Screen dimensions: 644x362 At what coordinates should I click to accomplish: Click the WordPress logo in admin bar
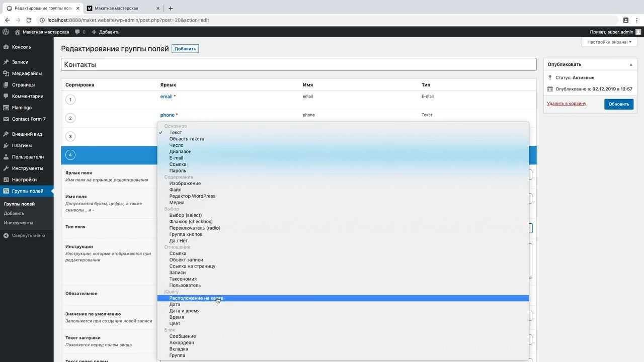[x=6, y=32]
